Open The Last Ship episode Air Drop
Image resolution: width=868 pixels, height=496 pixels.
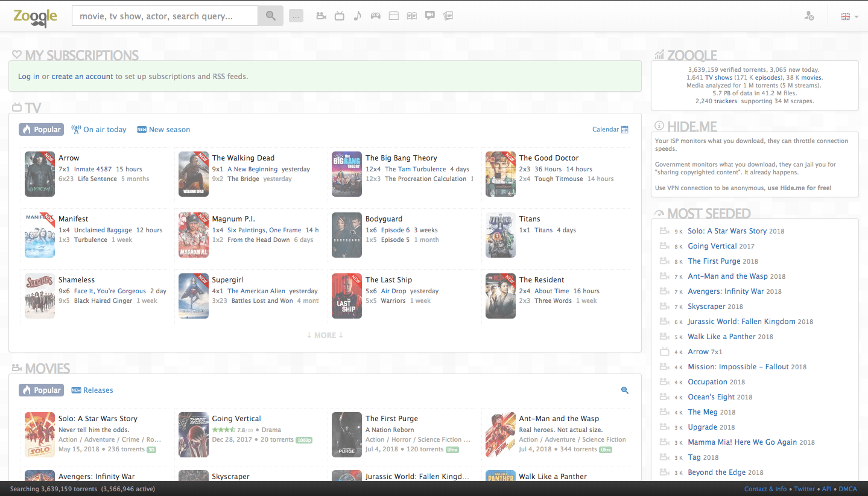(394, 291)
